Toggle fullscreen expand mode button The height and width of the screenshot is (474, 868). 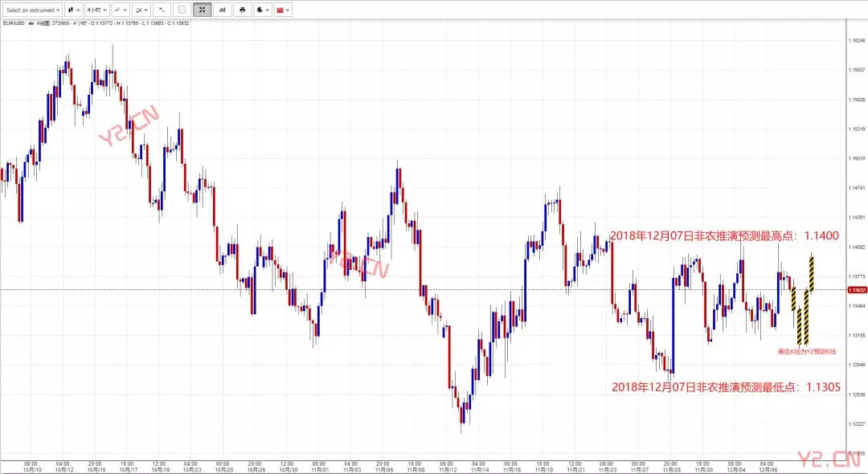tap(202, 10)
